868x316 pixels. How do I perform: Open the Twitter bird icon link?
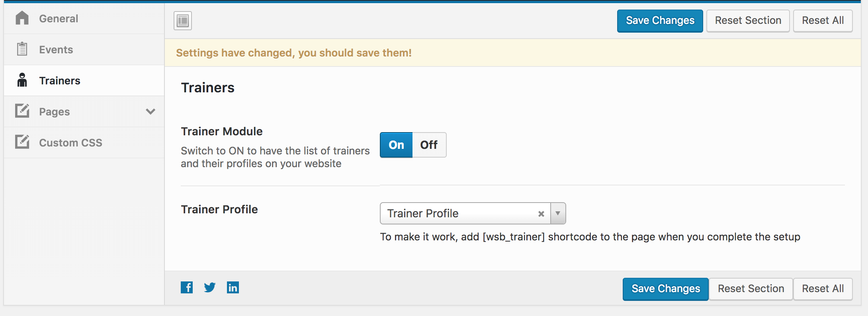(210, 287)
